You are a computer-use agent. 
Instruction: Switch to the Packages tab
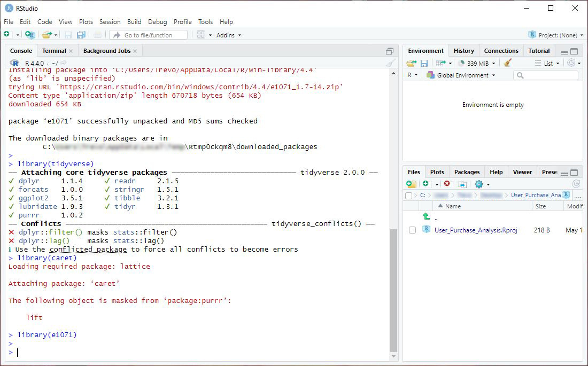[467, 172]
